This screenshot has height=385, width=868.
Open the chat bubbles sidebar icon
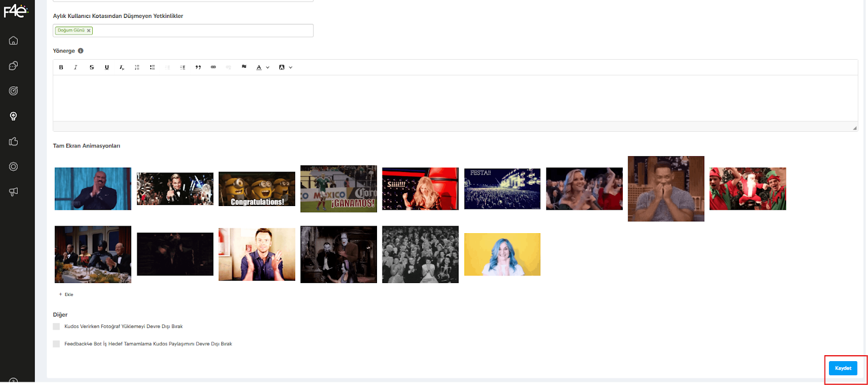coord(14,66)
